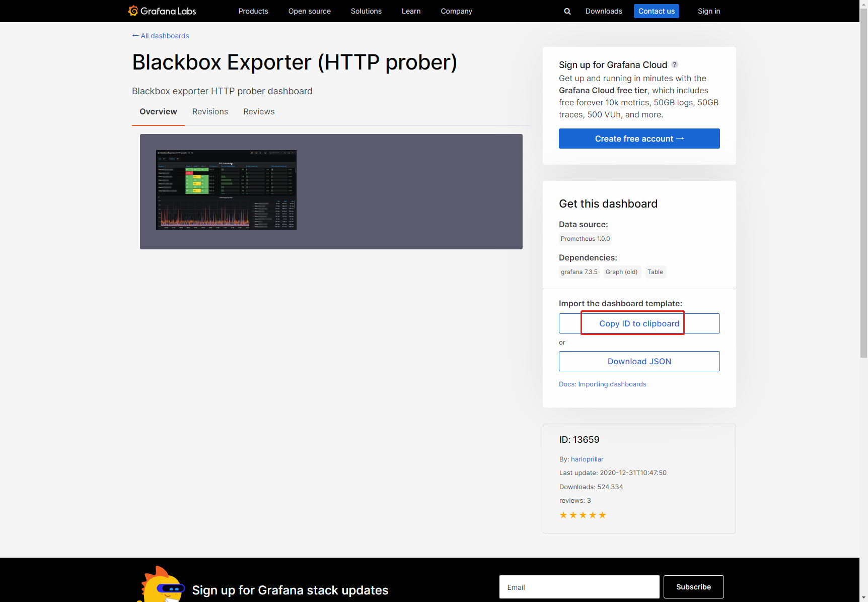Click the Download JSON button

coord(639,361)
